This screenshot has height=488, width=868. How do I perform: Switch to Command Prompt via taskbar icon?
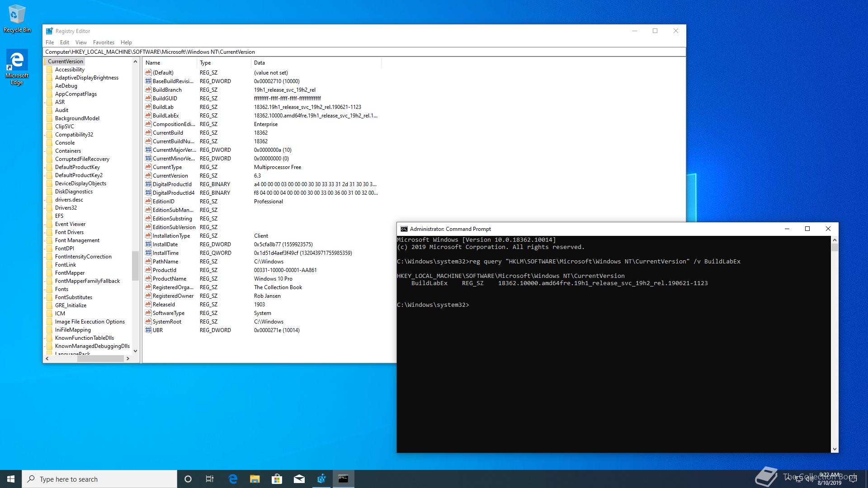(344, 479)
